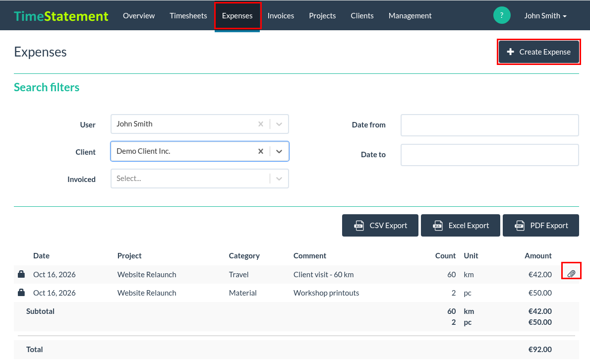Open the Overview page
This screenshot has height=364, width=590.
139,16
